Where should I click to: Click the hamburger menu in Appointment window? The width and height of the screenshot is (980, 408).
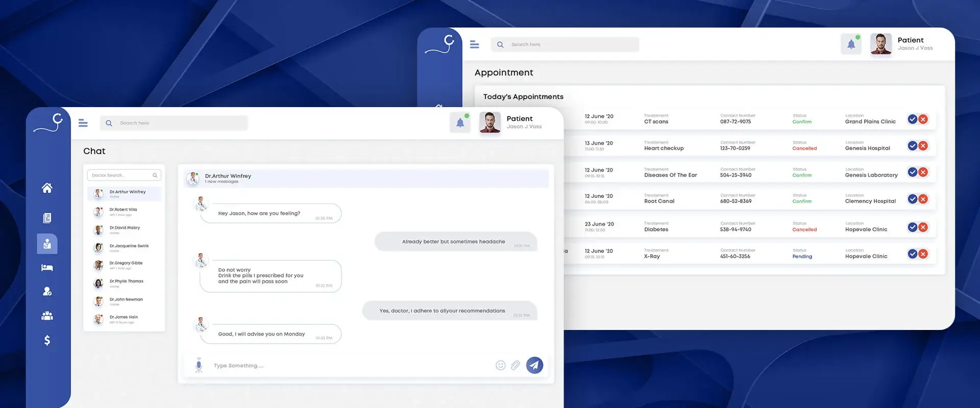point(474,44)
